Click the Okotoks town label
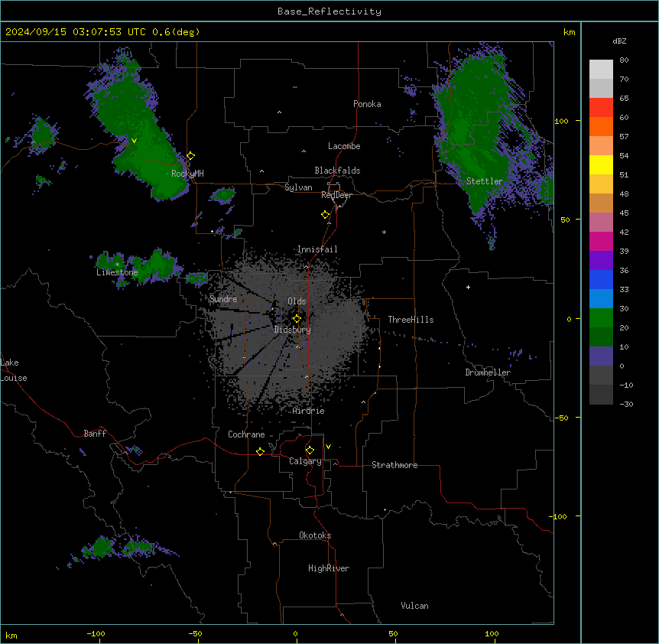Viewport: 659px width, 644px height. [x=315, y=535]
